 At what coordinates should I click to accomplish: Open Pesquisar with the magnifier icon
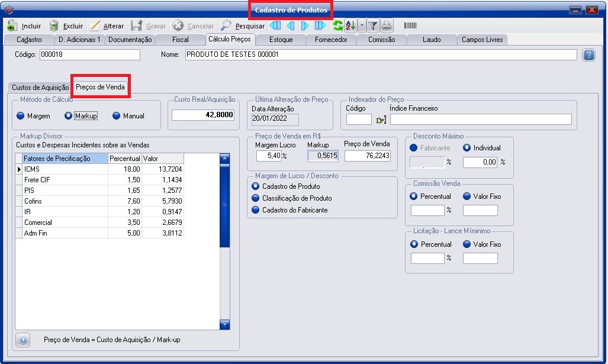point(226,26)
